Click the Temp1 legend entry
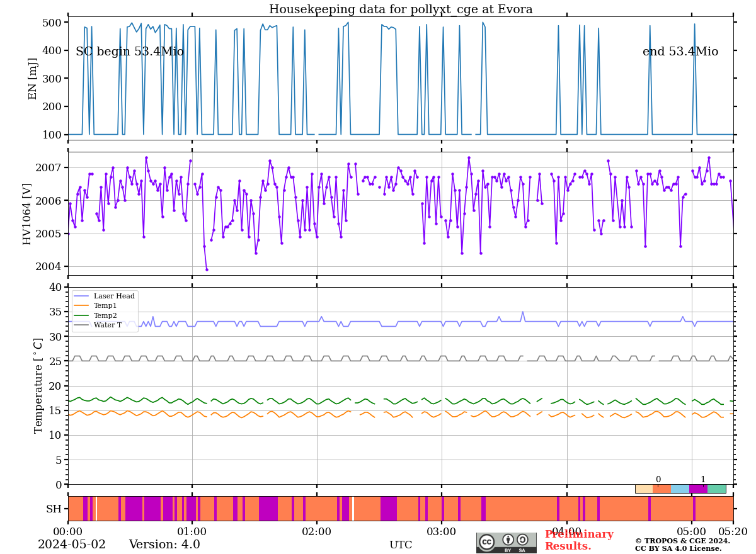The height and width of the screenshot is (554, 756). click(x=96, y=305)
